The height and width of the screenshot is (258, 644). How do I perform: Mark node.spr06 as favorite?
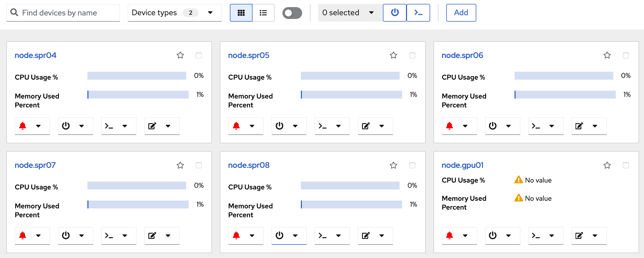(x=607, y=55)
